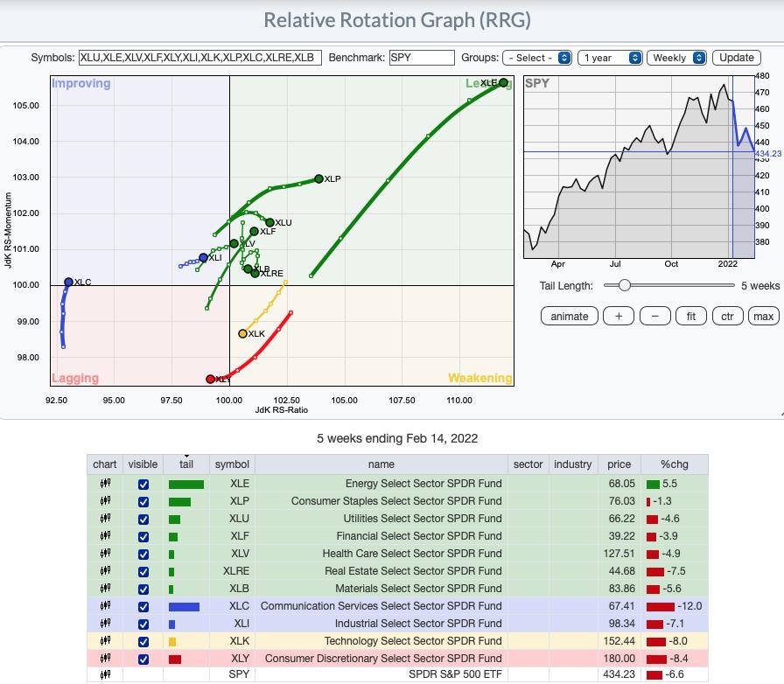This screenshot has height=684, width=784.
Task: Uncheck visible checkbox for XLU
Action: coord(143,519)
